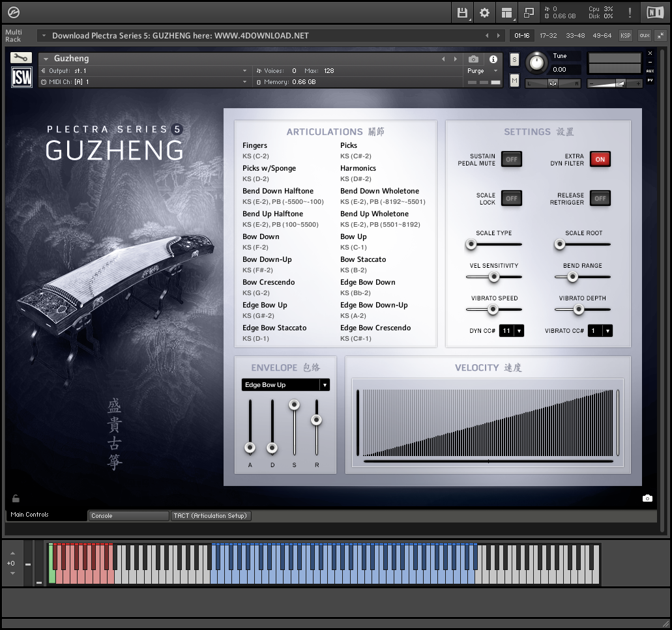Open the Output st.1 dropdown
Viewport: 672px width, 630px height.
tap(144, 70)
